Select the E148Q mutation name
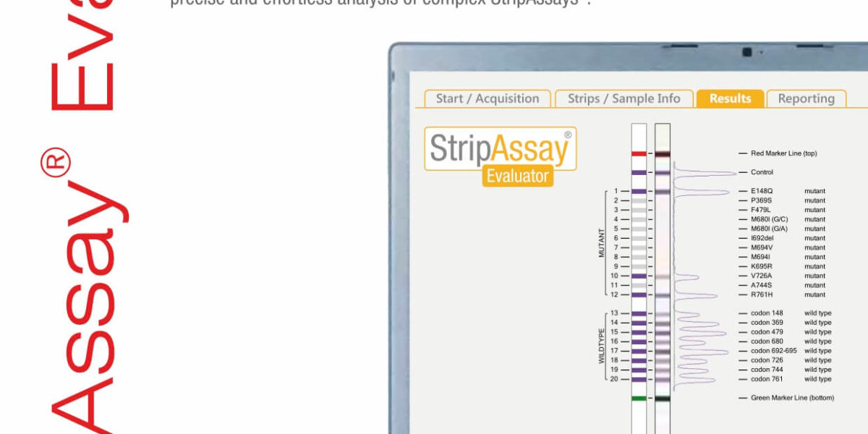868x434 pixels. (762, 192)
